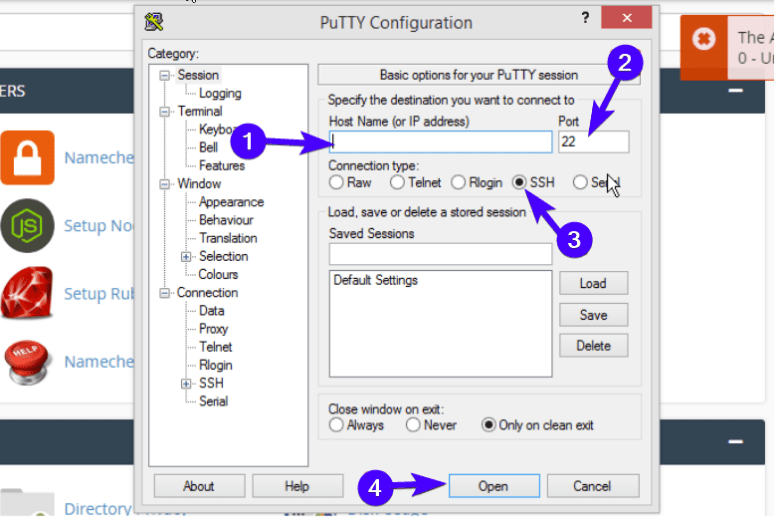Open the Translation category
The width and height of the screenshot is (775, 518).
[228, 238]
